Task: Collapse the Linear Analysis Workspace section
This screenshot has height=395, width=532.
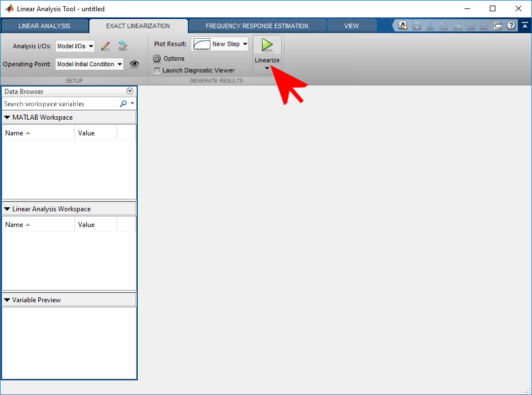Action: (7, 209)
